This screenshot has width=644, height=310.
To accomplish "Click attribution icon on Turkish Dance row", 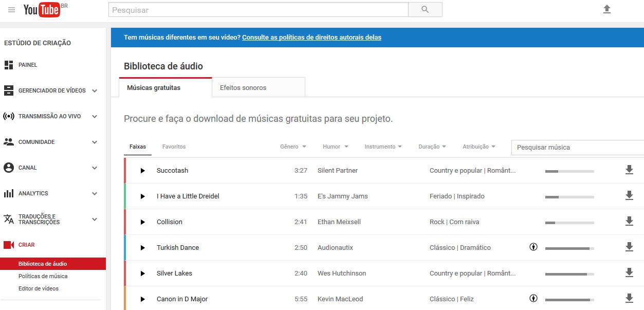I will [x=533, y=247].
